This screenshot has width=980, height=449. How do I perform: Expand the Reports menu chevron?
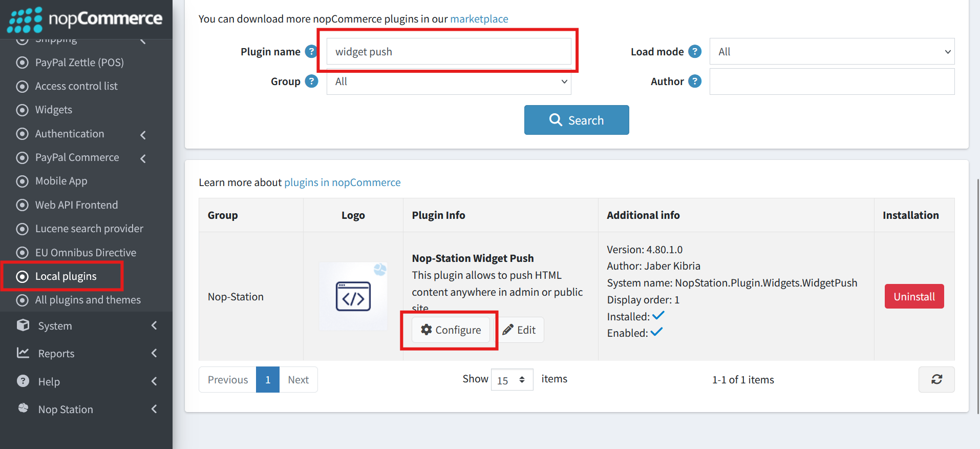coord(154,353)
